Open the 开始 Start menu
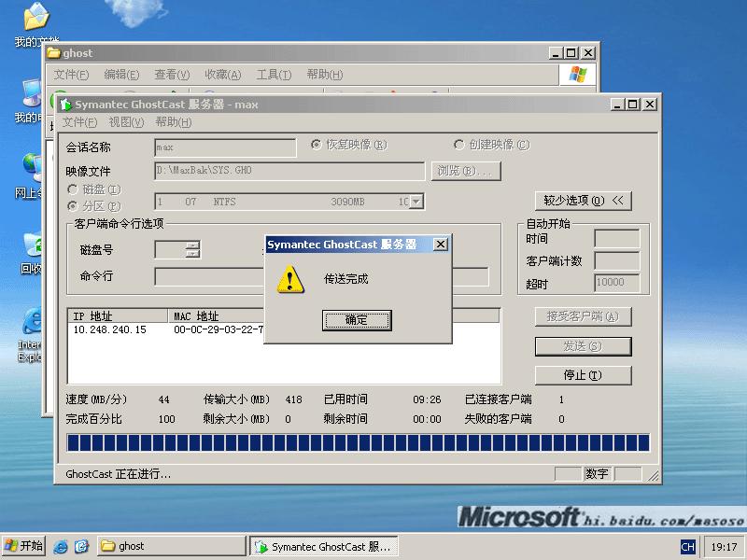The width and height of the screenshot is (747, 560). [24, 546]
